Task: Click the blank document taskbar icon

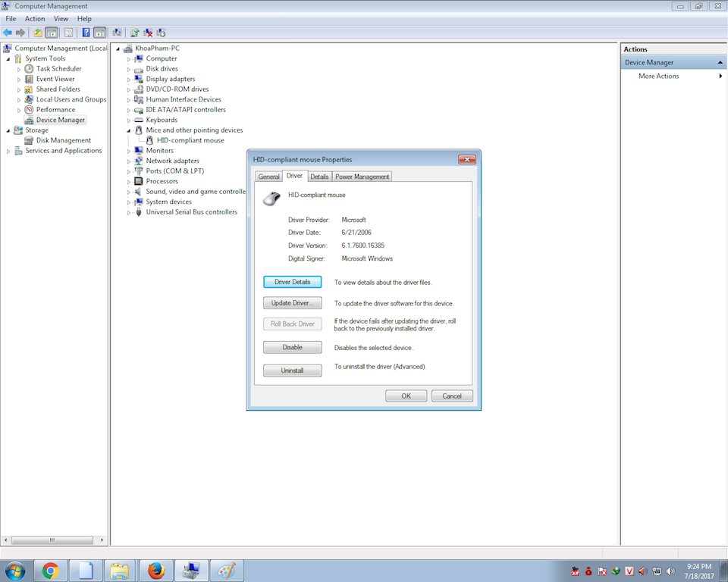Action: pyautogui.click(x=86, y=571)
